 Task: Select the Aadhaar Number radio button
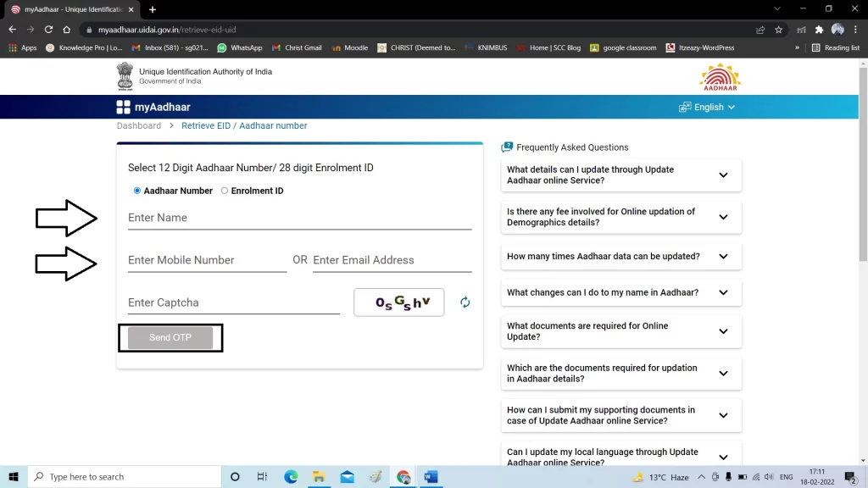click(137, 191)
